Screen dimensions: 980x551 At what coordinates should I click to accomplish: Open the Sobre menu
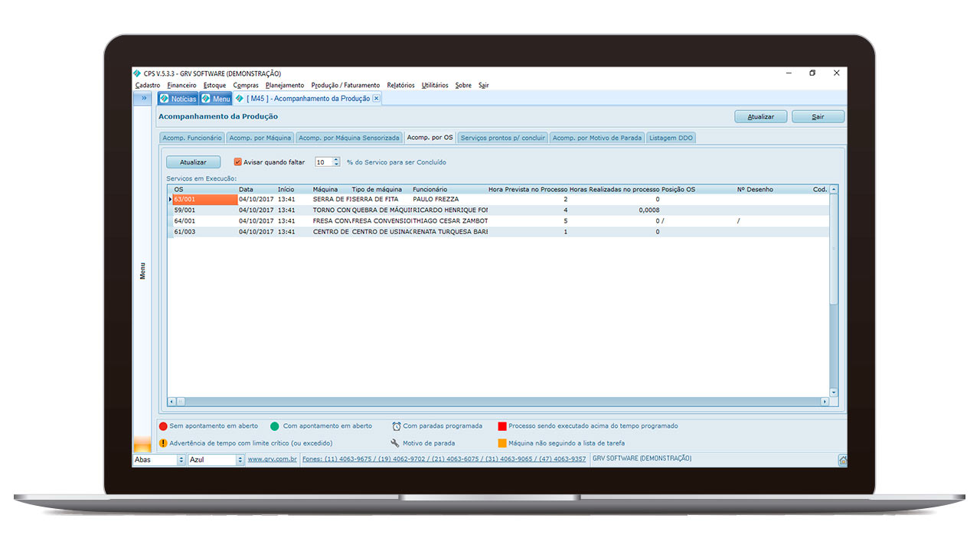click(x=463, y=85)
